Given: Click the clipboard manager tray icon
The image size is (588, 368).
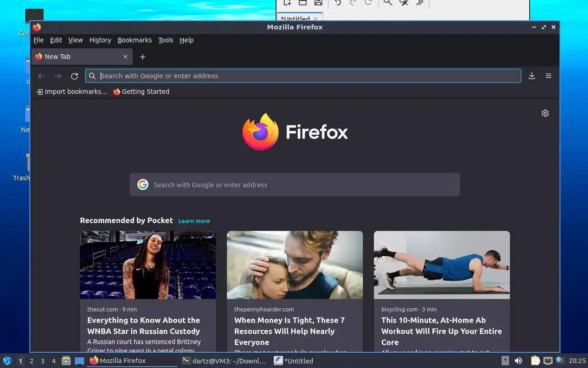Looking at the screenshot, I should coord(536,361).
